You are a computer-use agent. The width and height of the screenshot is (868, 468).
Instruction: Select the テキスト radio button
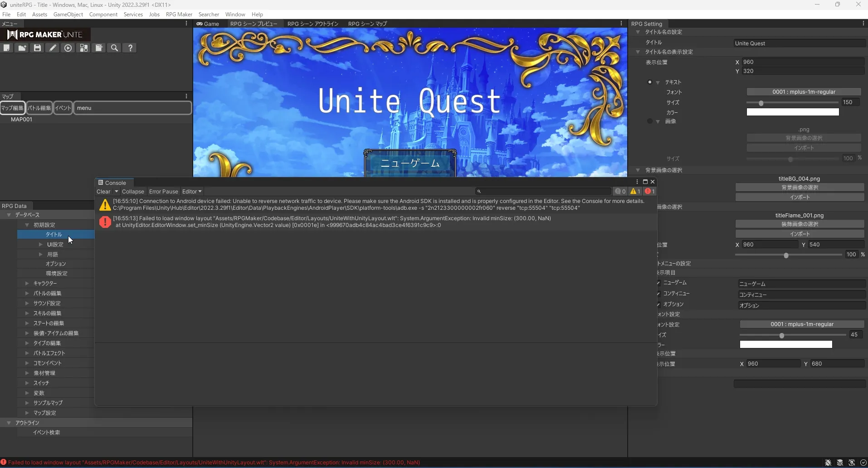(650, 82)
